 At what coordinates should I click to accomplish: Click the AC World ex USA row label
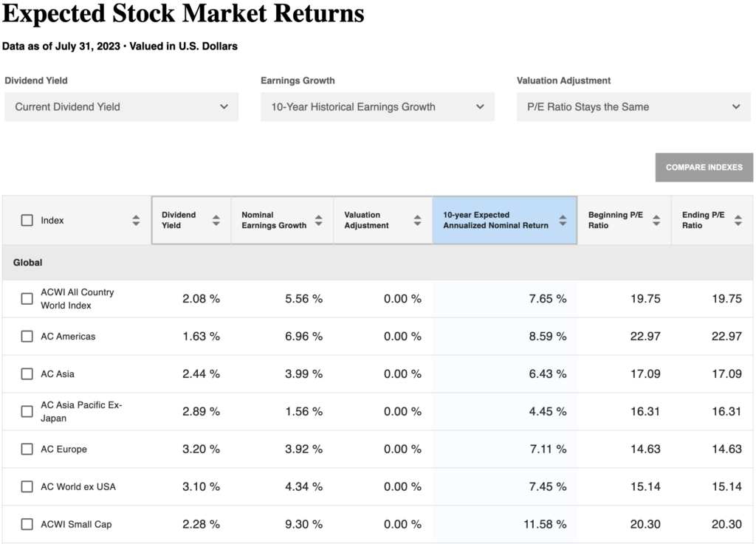point(78,486)
